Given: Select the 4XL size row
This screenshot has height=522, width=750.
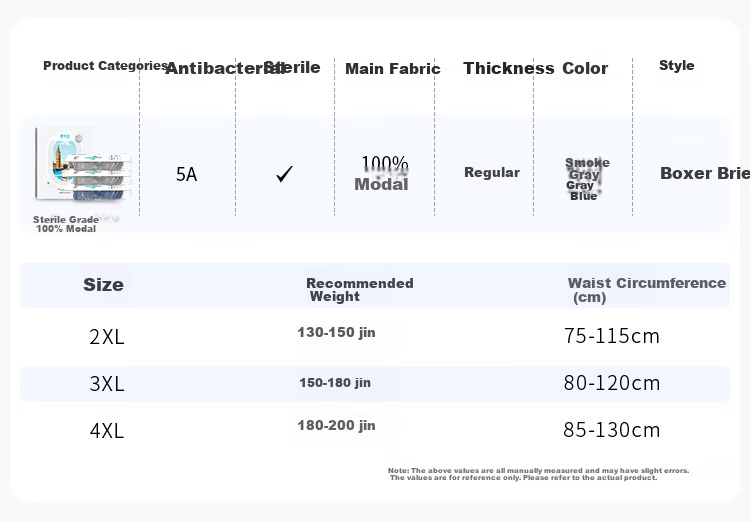Looking at the screenshot, I should tap(375, 430).
